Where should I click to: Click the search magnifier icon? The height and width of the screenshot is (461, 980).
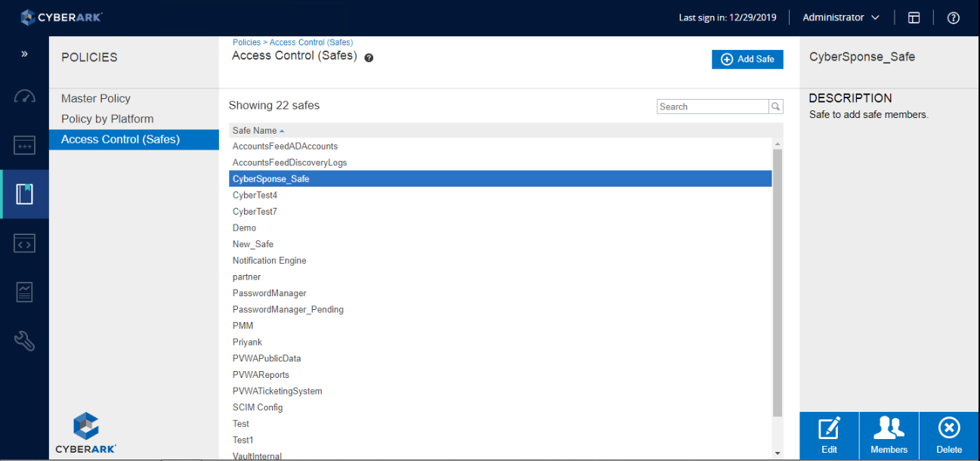click(776, 107)
